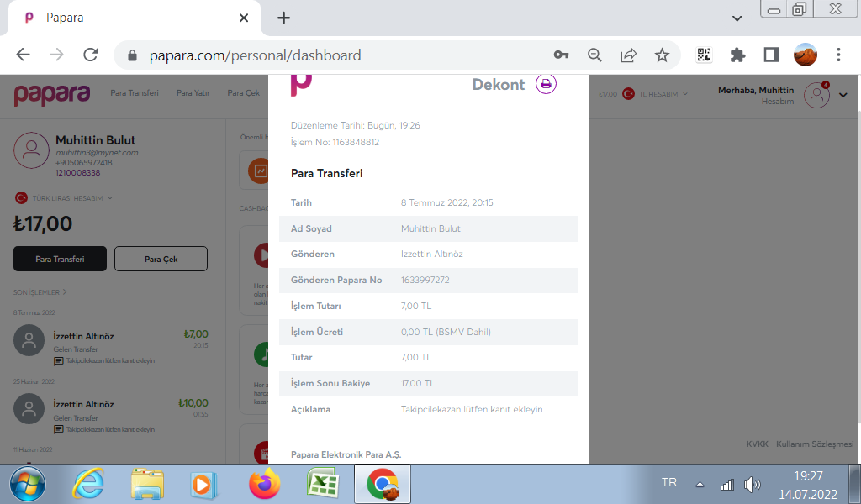Click the black Para Transferi button
861x504 pixels.
coord(60,259)
